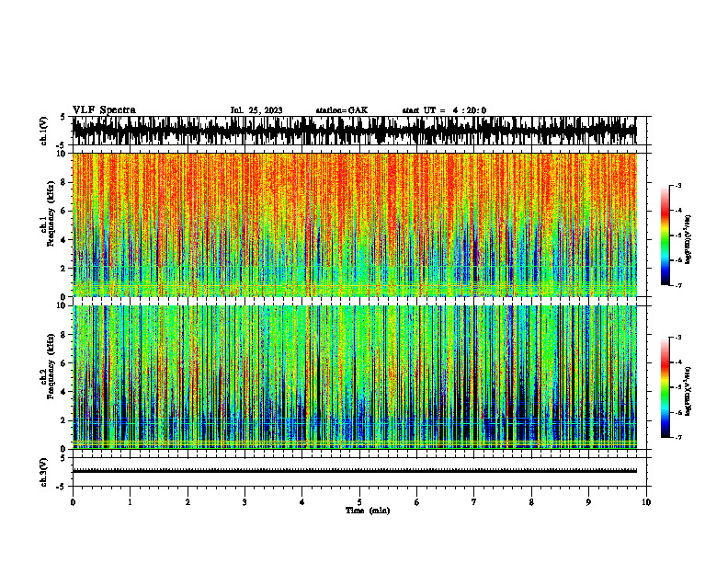728x563 pixels.
Task: Click the VLF Spectra title text
Action: 104,110
